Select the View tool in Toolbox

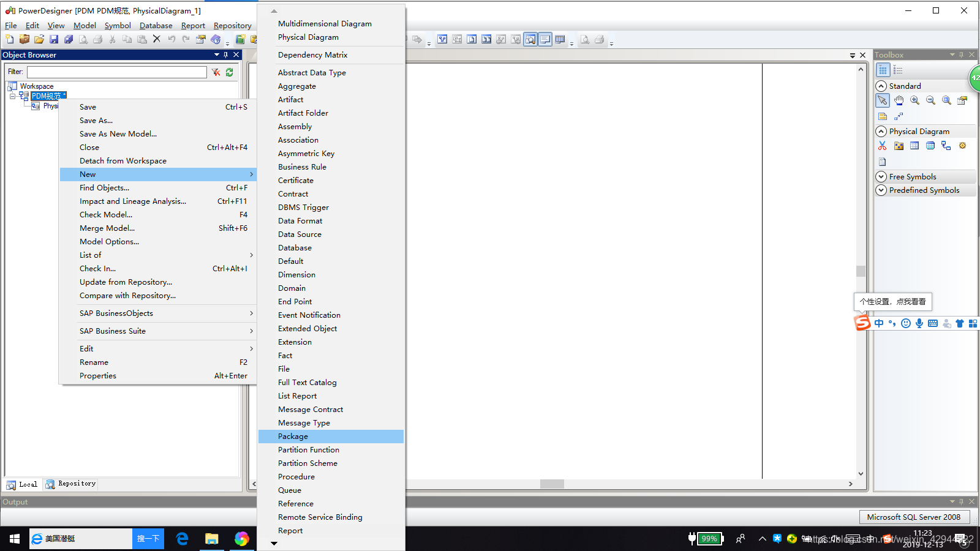[x=930, y=146]
